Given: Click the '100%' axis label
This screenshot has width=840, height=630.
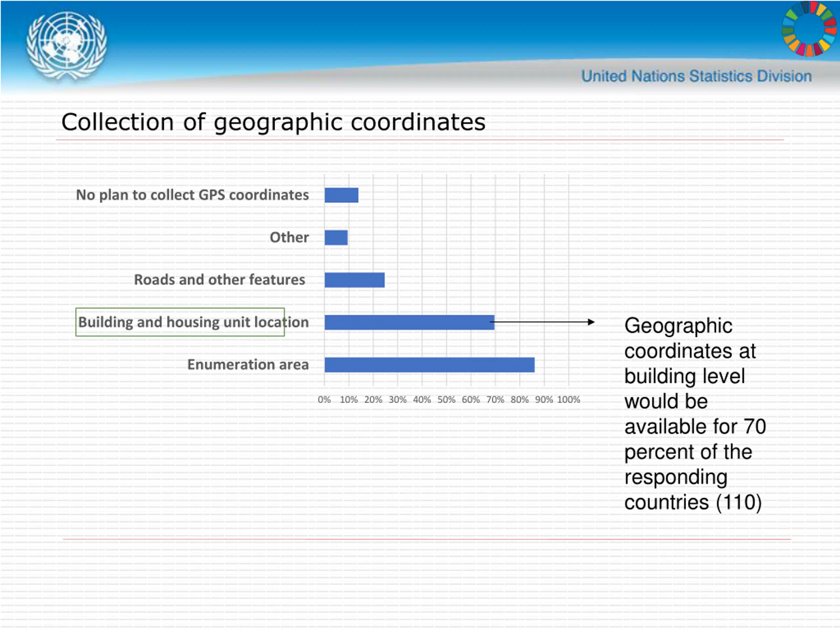Looking at the screenshot, I should pyautogui.click(x=569, y=400).
